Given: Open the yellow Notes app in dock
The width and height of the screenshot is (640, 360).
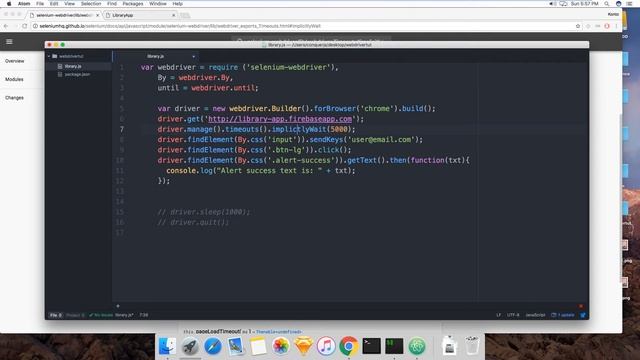Looking at the screenshot, I should point(258,346).
